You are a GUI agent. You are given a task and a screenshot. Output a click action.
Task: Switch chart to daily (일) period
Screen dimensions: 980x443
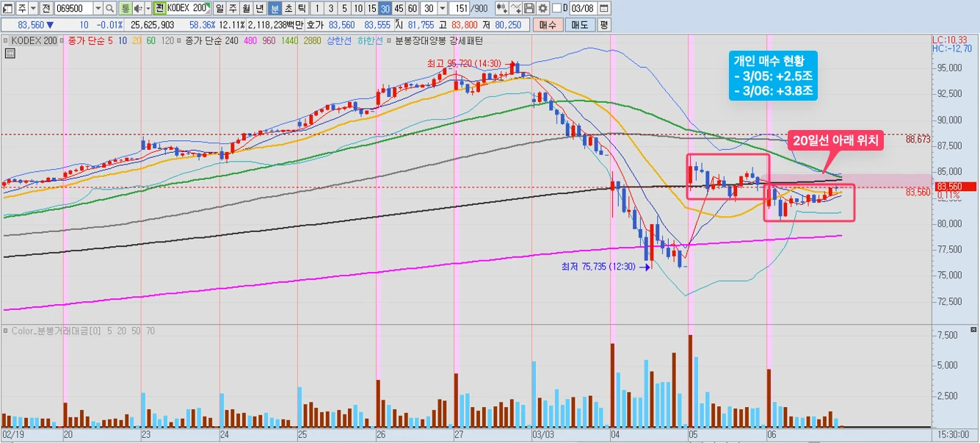219,8
